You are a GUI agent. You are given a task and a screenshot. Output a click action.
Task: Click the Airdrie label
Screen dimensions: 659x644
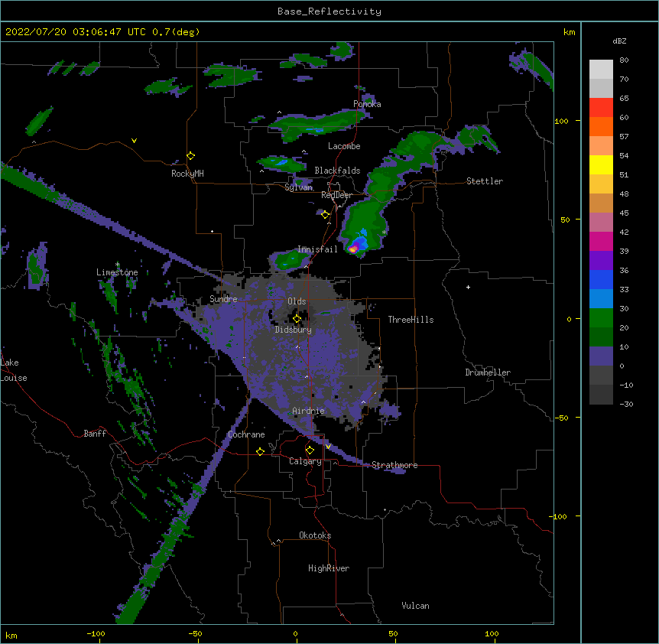pyautogui.click(x=308, y=411)
